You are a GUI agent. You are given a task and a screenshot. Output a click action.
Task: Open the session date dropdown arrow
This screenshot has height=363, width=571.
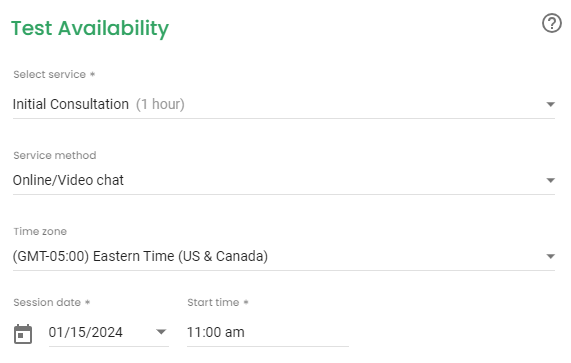161,332
